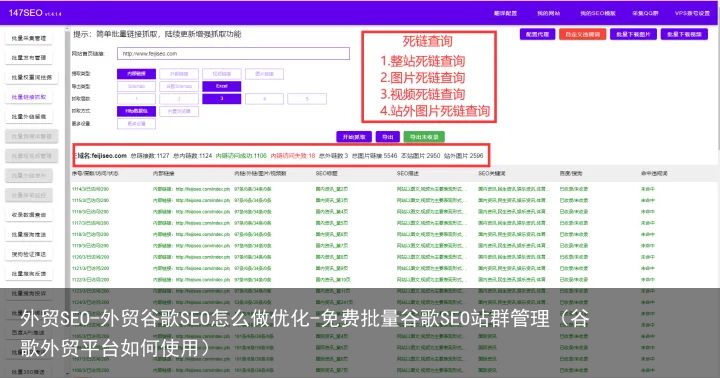720x378 pixels.
Task: Open 我的SEO模板 in top navigation
Action: pos(598,13)
